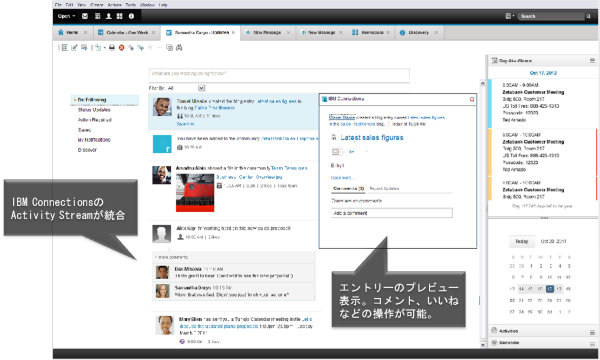This screenshot has height=360, width=600.
Task: Open the Help menu
Action: tap(163, 5)
